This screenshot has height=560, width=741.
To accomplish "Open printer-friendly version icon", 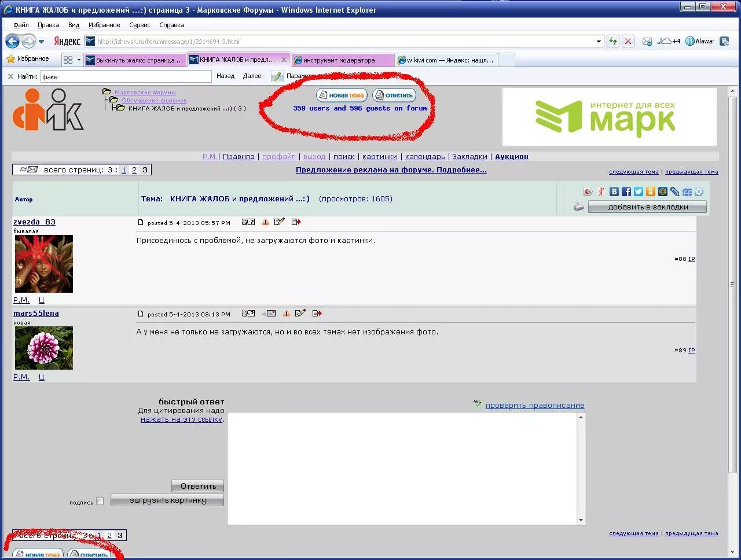I will 578,207.
